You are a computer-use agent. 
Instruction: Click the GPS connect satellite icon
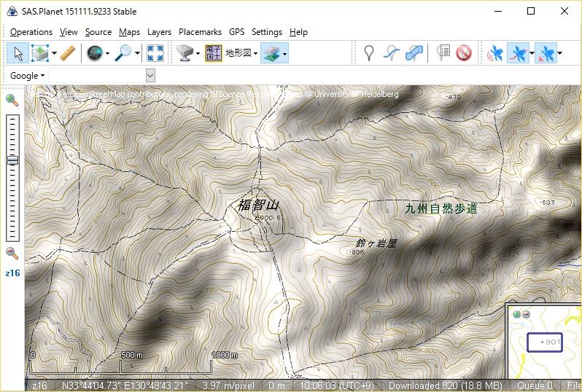pos(495,53)
